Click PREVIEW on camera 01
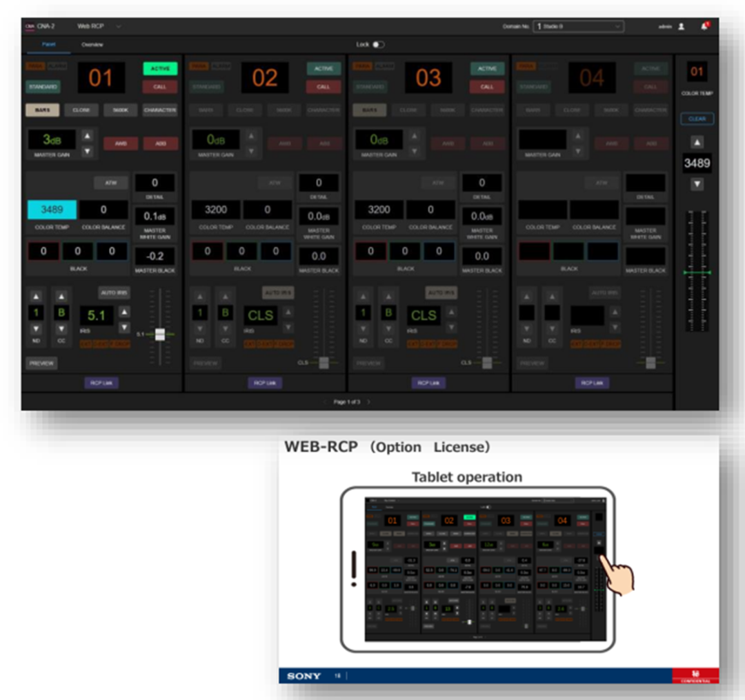 tap(41, 363)
